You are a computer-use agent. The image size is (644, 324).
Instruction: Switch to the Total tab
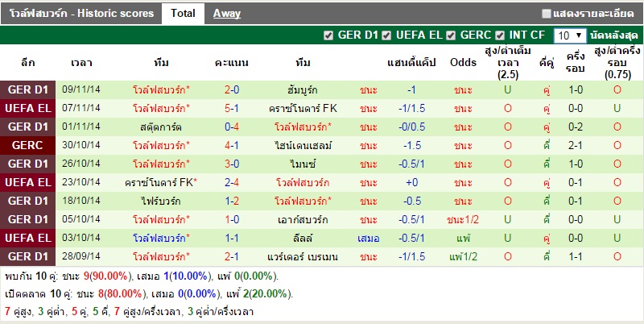pos(183,13)
